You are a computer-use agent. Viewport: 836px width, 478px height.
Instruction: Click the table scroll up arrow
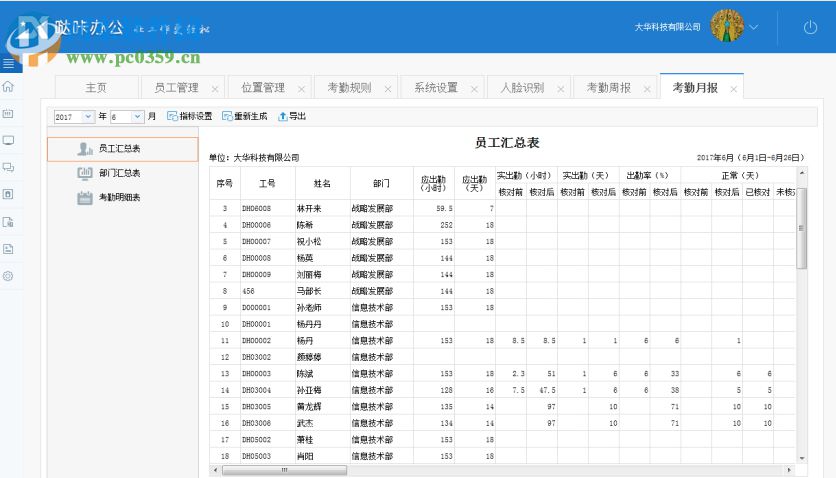(801, 173)
